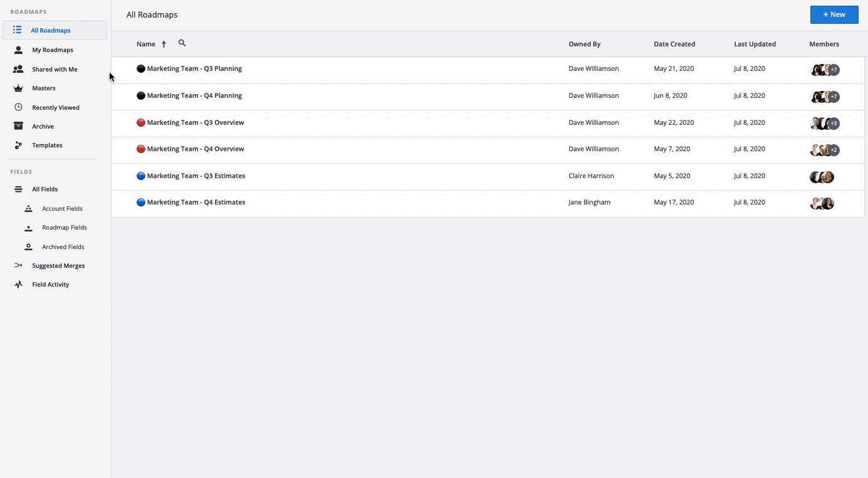
Task: Click the Shared with Me people icon
Action: [18, 69]
